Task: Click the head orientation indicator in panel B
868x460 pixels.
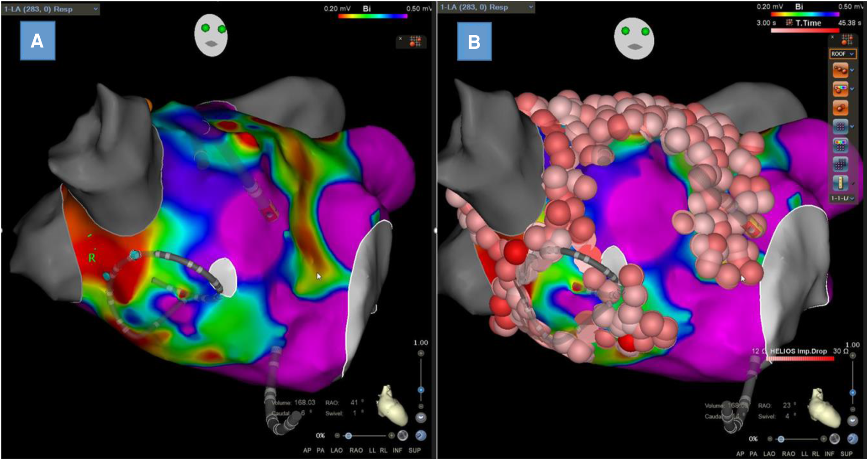Action: coord(634,38)
